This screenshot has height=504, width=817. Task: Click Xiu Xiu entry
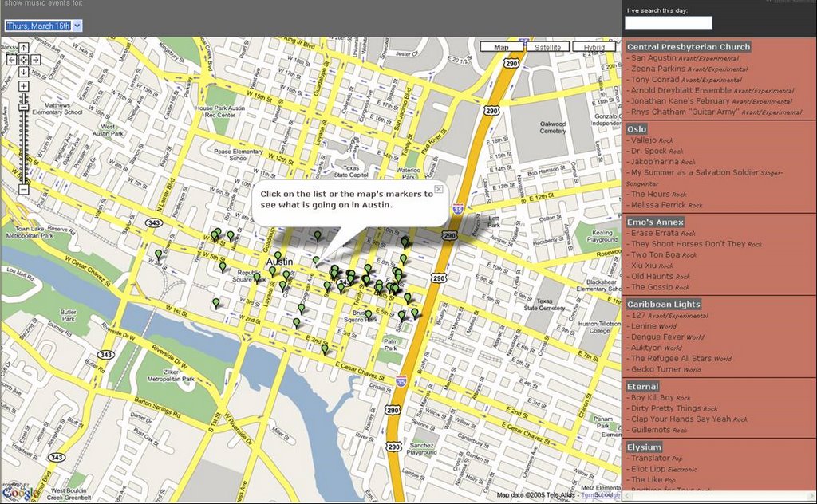click(644, 266)
